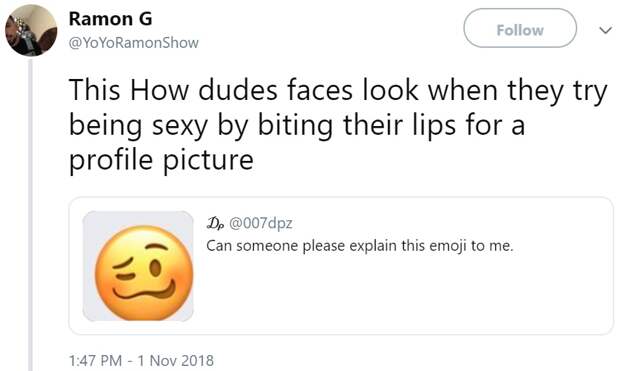
Task: Click the vertical thread line below the avatar
Action: point(30,214)
